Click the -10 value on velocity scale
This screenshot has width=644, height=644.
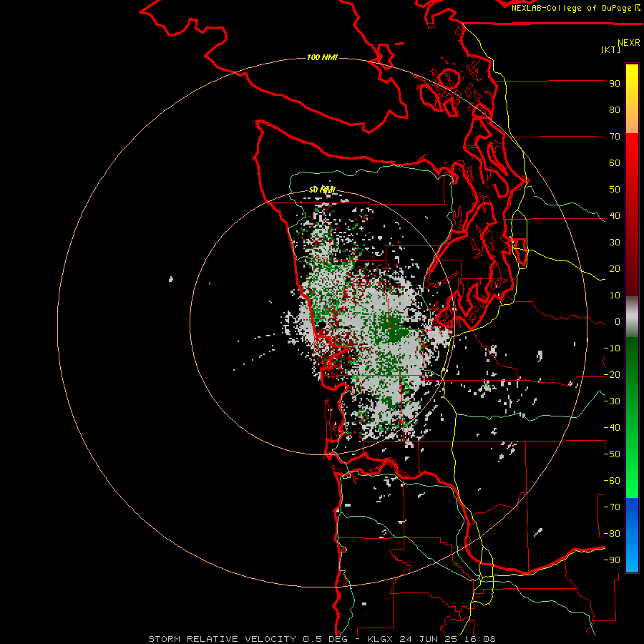coord(612,348)
